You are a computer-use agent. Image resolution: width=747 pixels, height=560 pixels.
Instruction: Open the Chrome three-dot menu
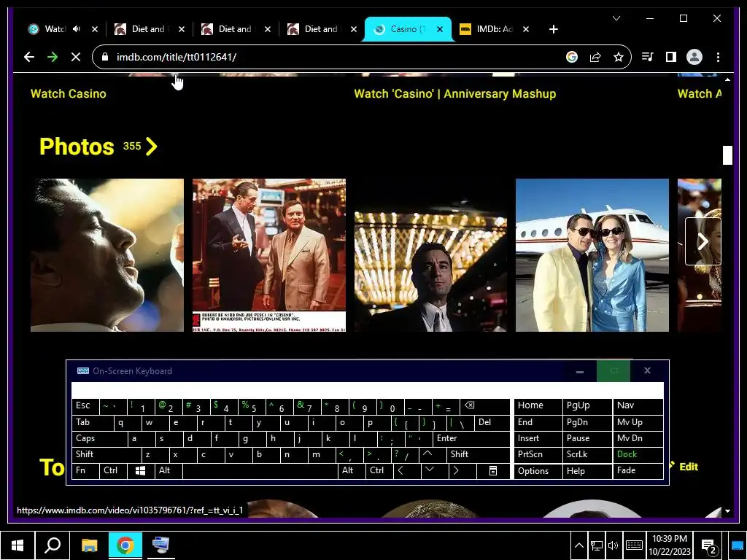click(x=718, y=57)
